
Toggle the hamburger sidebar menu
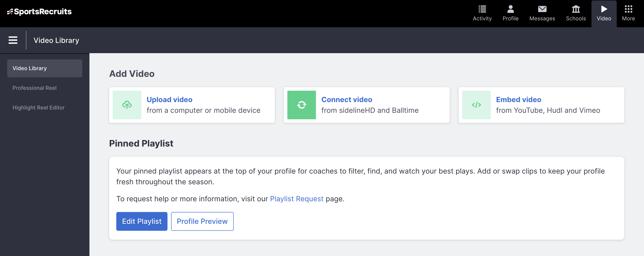(13, 40)
